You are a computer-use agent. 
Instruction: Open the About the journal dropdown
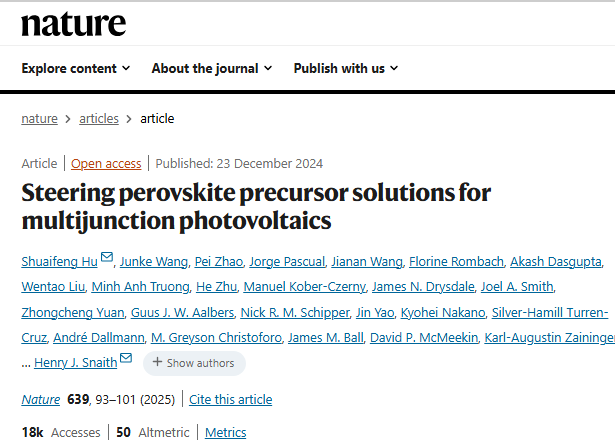212,68
